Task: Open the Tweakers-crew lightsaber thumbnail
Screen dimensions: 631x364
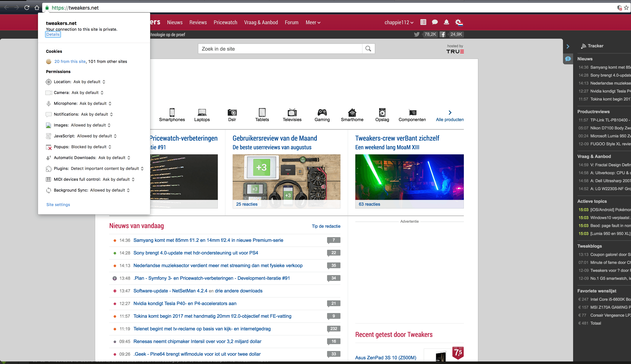Action: (x=409, y=177)
